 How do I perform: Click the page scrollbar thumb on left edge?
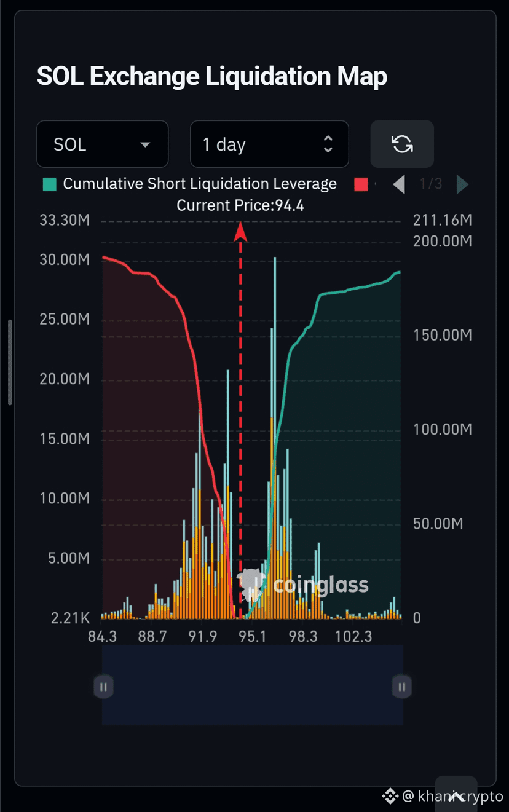click(10, 362)
